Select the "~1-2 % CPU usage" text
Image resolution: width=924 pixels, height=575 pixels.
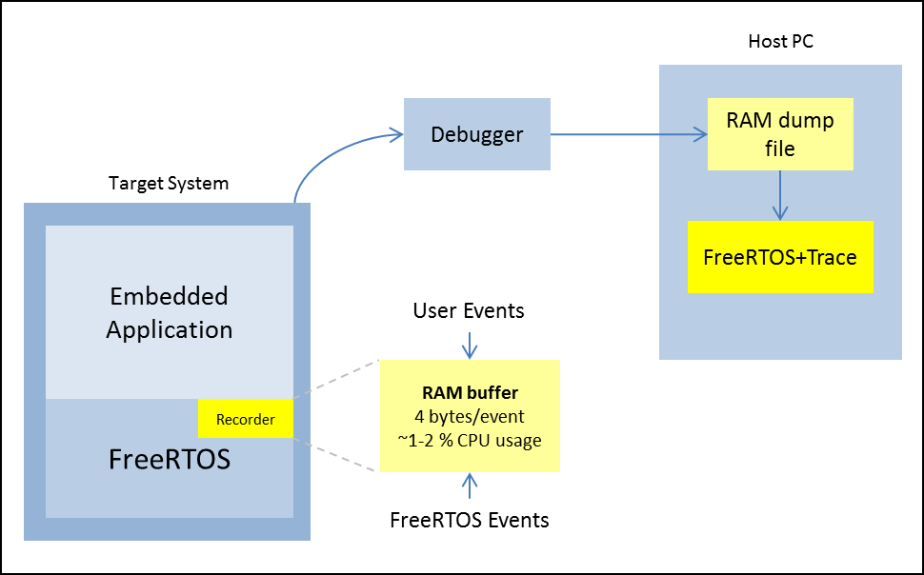tap(470, 440)
